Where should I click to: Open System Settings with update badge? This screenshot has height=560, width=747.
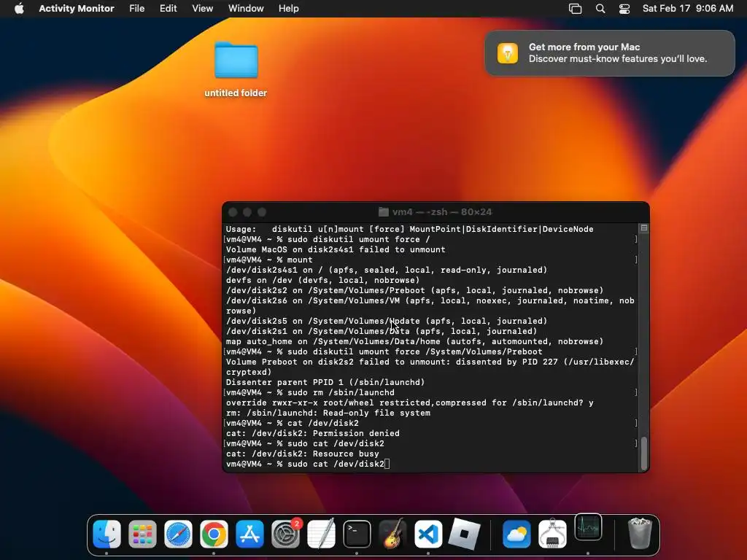pos(286,534)
